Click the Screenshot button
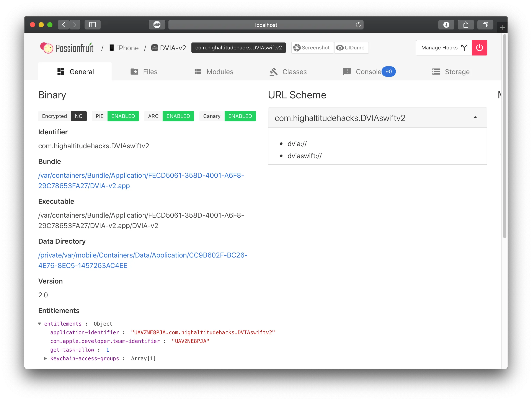This screenshot has height=401, width=532. point(312,48)
